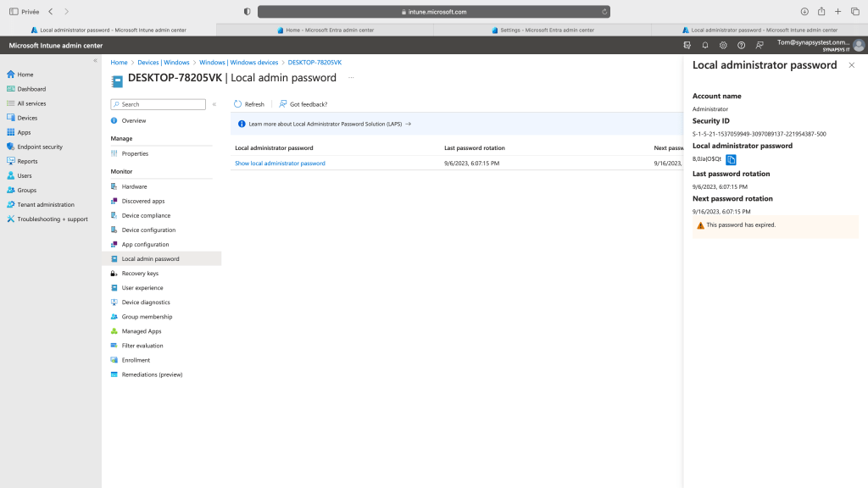
Task: Open Safari's share icon
Action: (821, 12)
